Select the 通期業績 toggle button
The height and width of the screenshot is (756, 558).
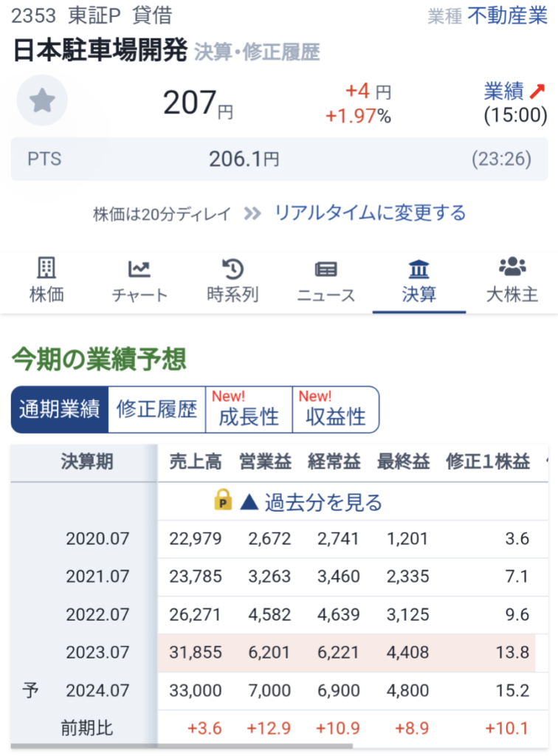(x=60, y=410)
